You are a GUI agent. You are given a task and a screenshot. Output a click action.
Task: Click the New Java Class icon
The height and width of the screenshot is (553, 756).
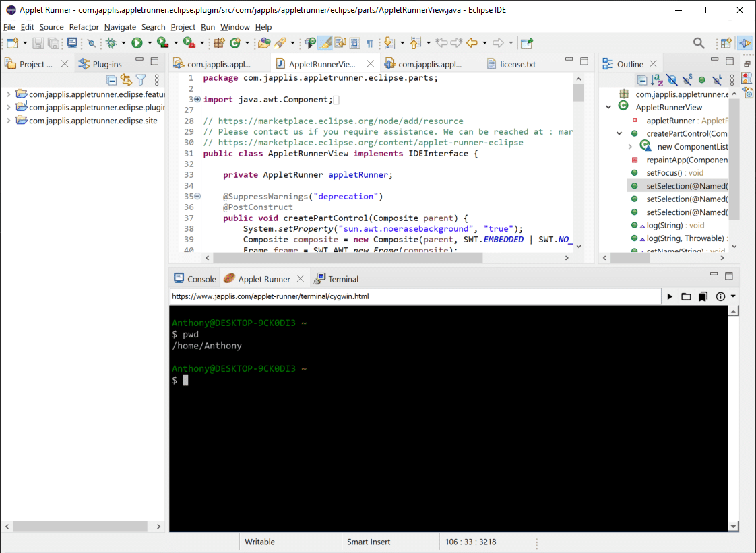click(235, 43)
